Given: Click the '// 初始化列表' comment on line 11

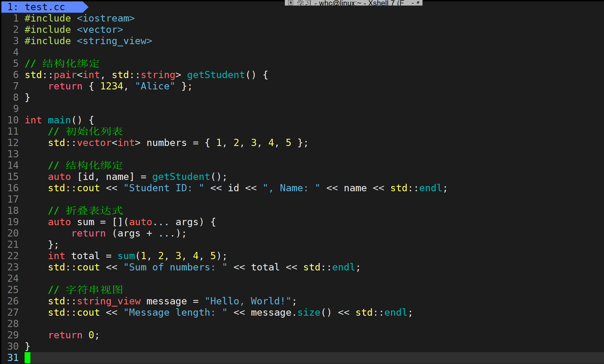Looking at the screenshot, I should pyautogui.click(x=85, y=131).
